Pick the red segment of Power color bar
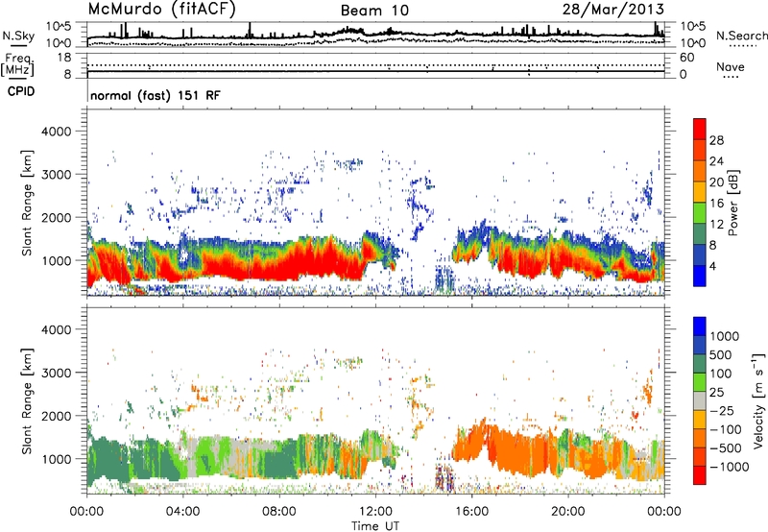Image resolution: width=768 pixels, height=532 pixels. [700, 130]
